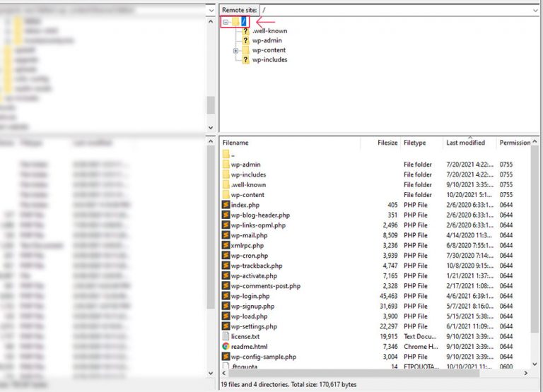Screen dimensions: 543x392
Task: Expand the wp-content tree node
Action: (x=235, y=51)
